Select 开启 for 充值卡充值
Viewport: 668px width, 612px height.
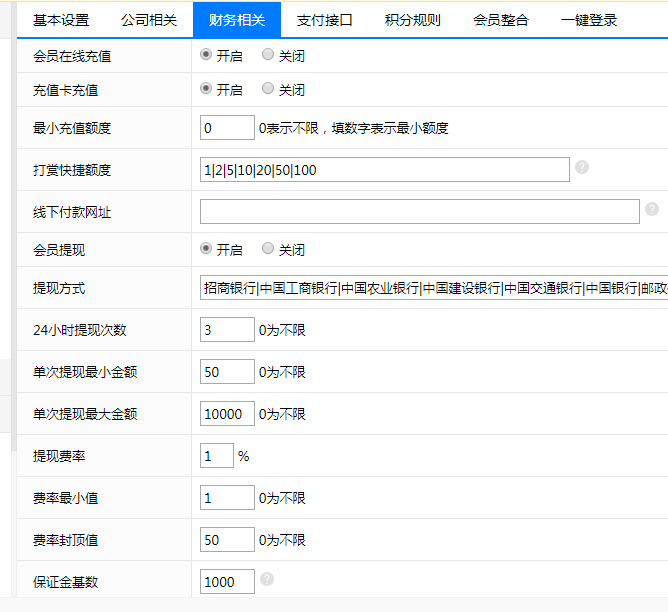click(207, 89)
